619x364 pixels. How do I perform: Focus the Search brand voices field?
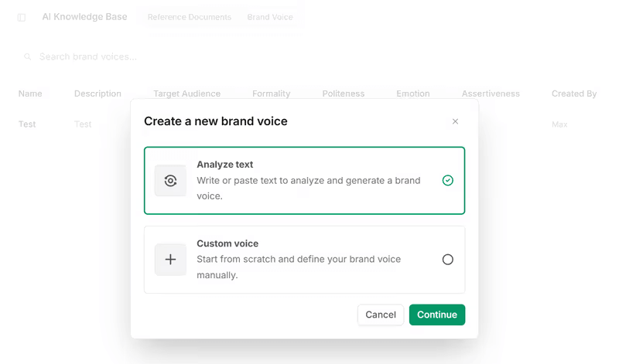(155, 56)
